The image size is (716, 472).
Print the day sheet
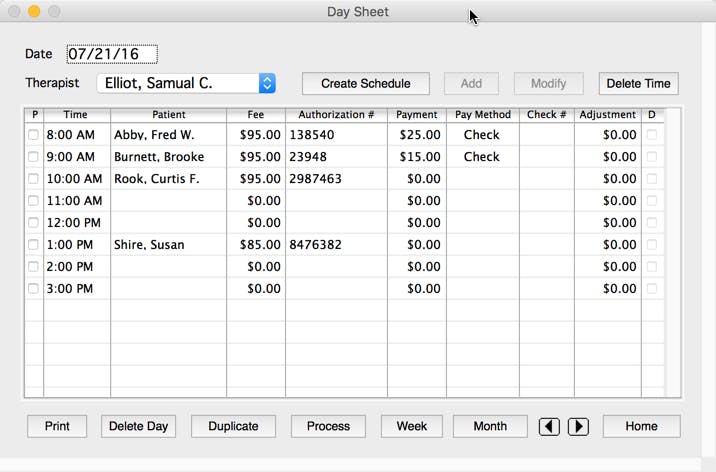click(x=57, y=426)
